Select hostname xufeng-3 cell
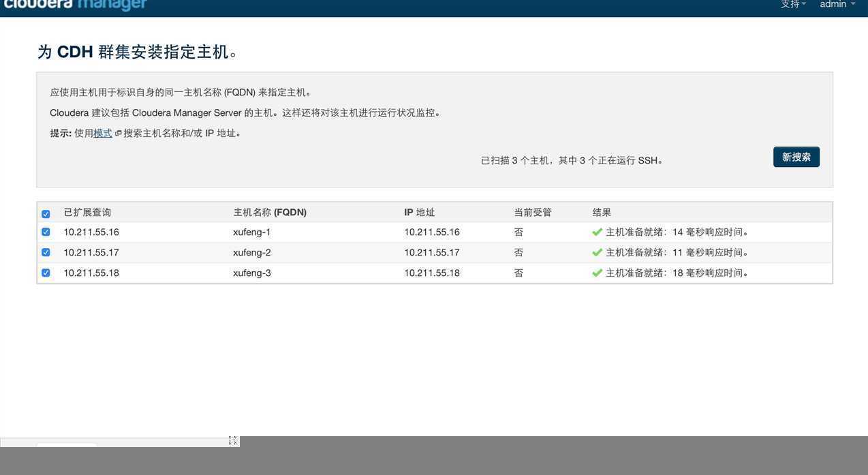The image size is (868, 475). point(252,273)
